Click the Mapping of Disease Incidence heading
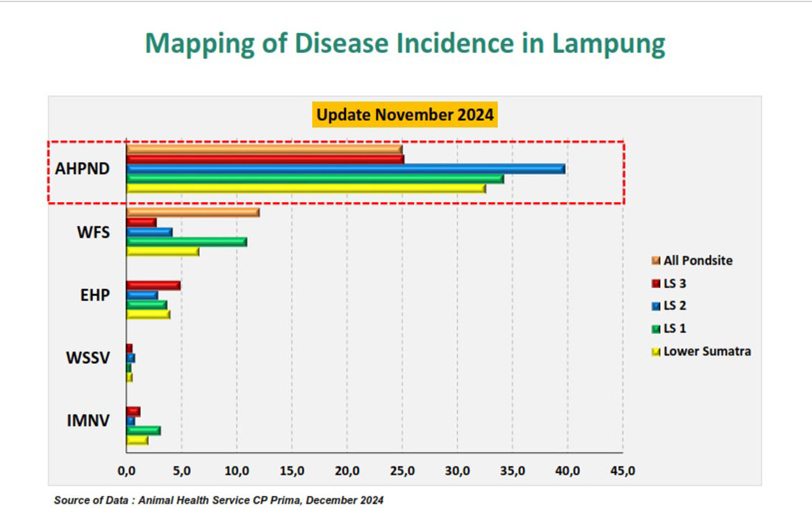The image size is (812, 508). pyautogui.click(x=405, y=44)
